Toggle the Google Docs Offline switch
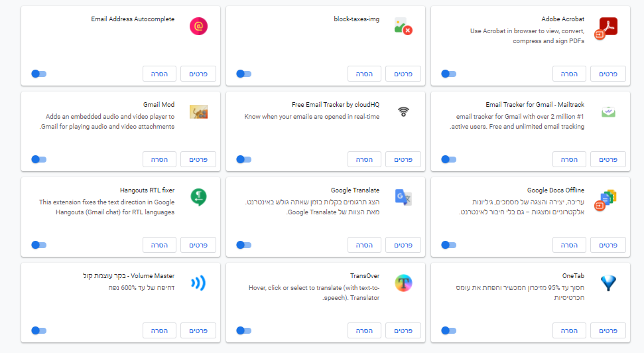The height and width of the screenshot is (353, 644). tap(449, 245)
